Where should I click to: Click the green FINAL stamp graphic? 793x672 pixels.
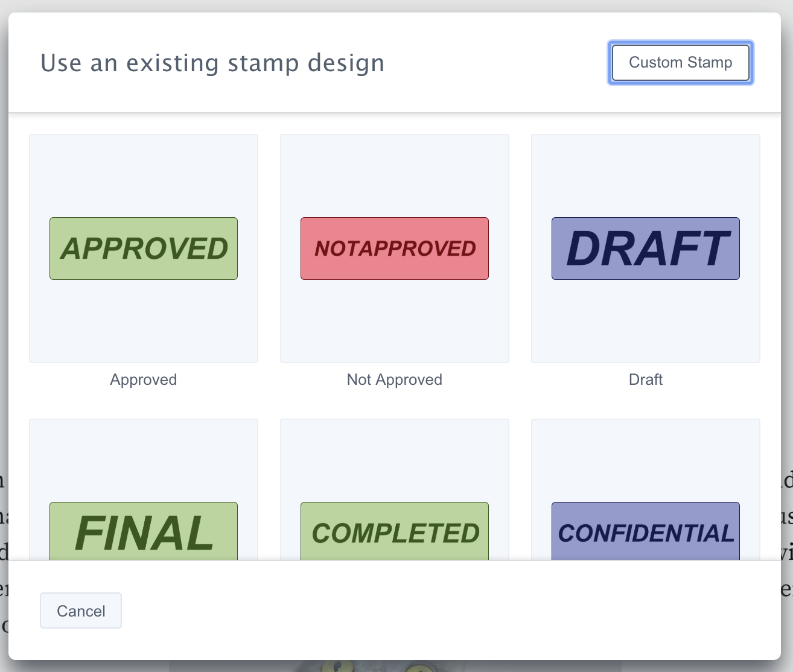tap(143, 531)
